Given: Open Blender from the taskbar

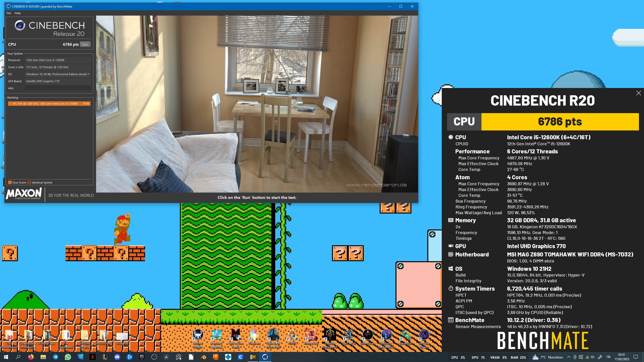Looking at the screenshot, I should pos(203,357).
